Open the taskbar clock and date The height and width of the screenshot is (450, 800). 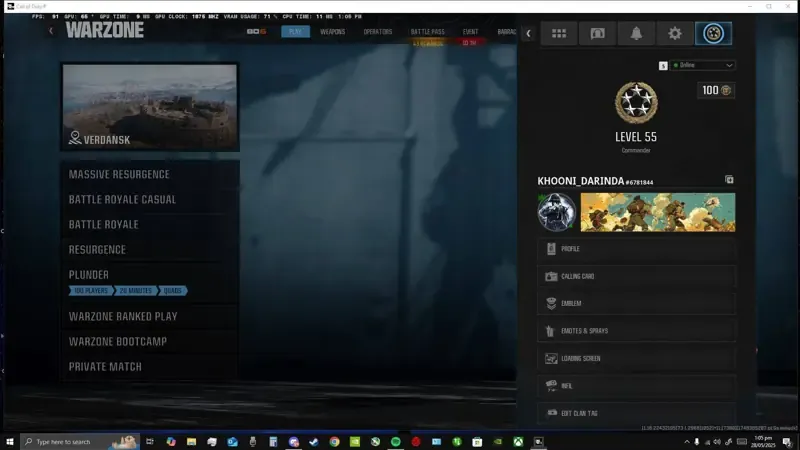763,442
